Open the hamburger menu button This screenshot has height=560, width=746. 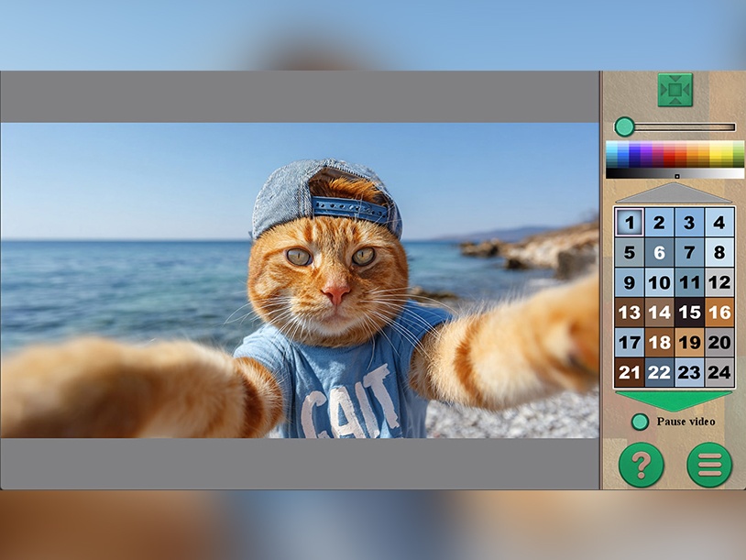point(709,465)
